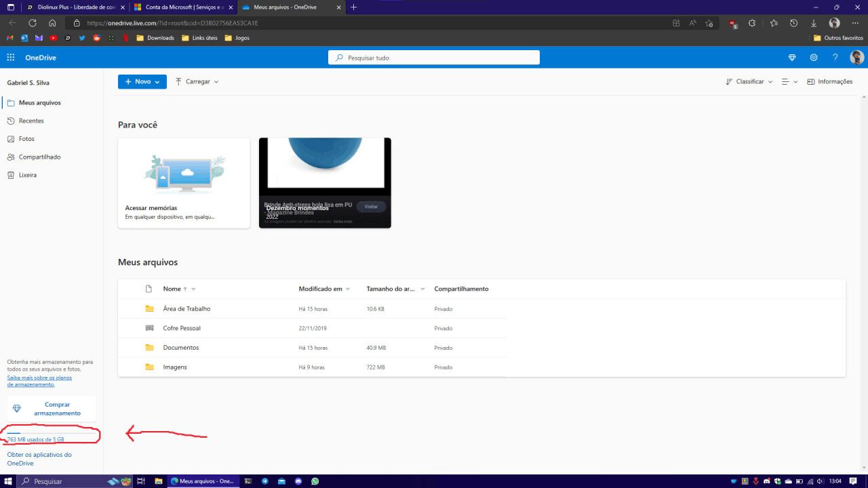Open the view layout options dropdown
The height and width of the screenshot is (488, 868).
pos(789,81)
